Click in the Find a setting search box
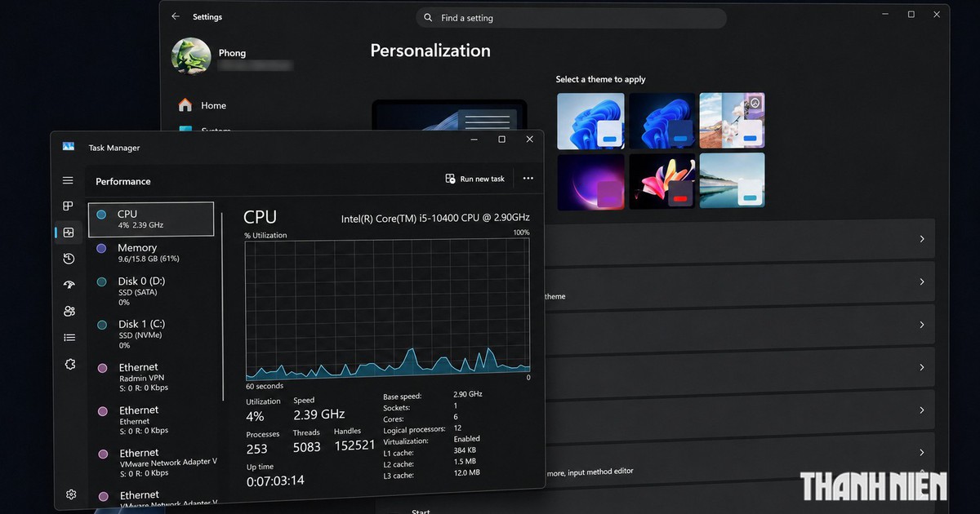Screen dimensions: 980x514 [x=572, y=18]
